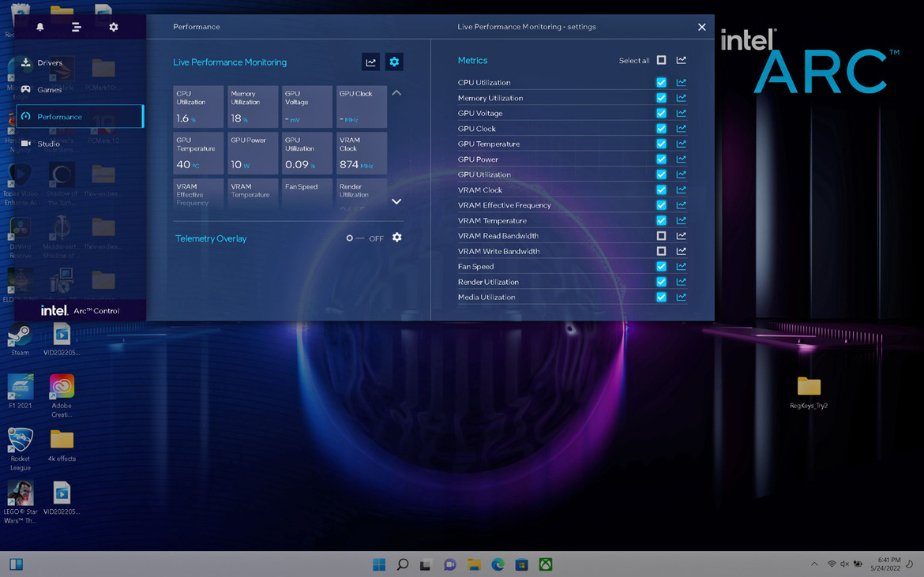Viewport: 924px width, 577px height.
Task: Tick the Select all checkbox
Action: pyautogui.click(x=661, y=60)
